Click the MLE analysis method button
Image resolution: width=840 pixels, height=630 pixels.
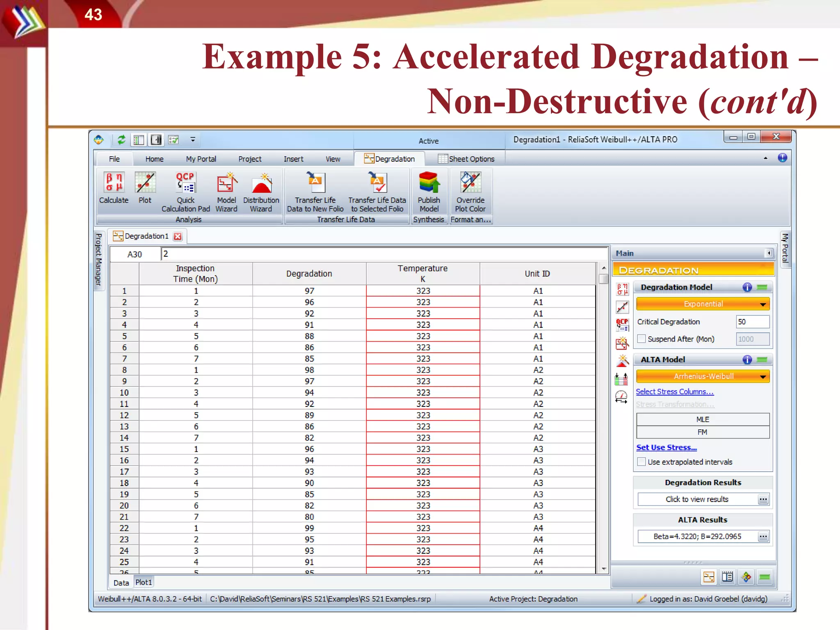(703, 419)
